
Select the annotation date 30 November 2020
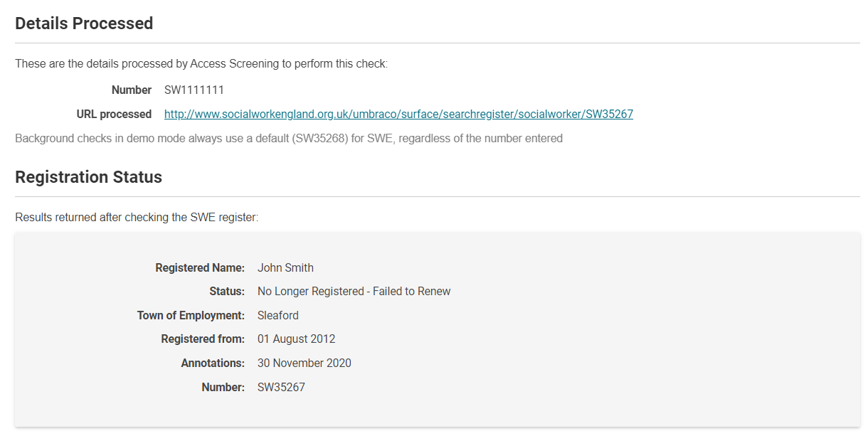pos(304,363)
